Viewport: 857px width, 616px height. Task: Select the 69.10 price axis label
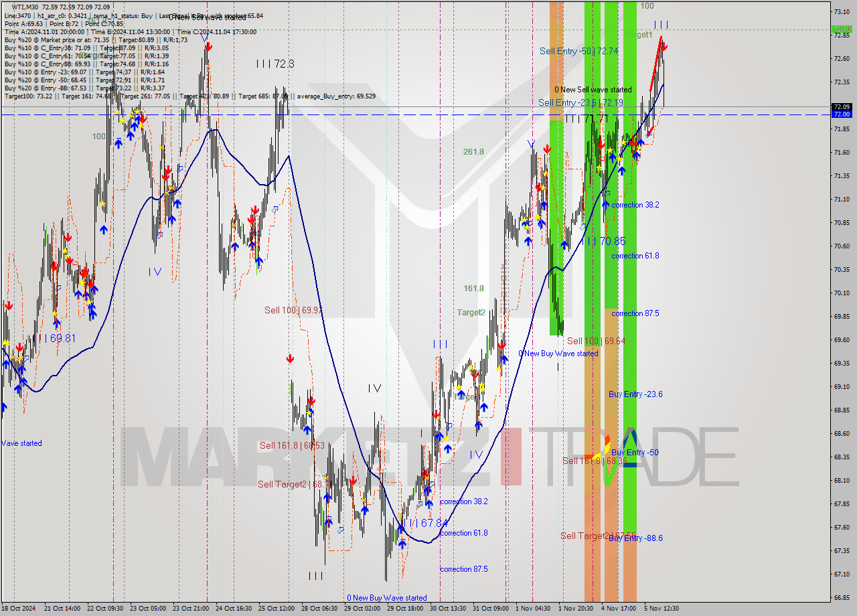coord(842,387)
